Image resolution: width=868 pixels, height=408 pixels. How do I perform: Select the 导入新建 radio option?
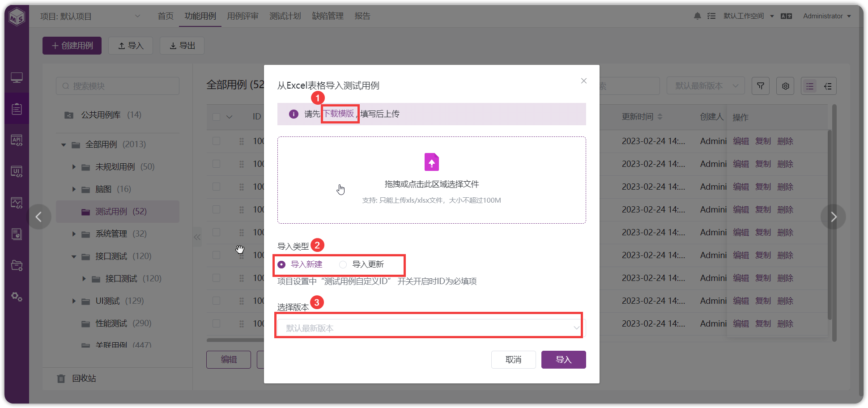pyautogui.click(x=300, y=264)
